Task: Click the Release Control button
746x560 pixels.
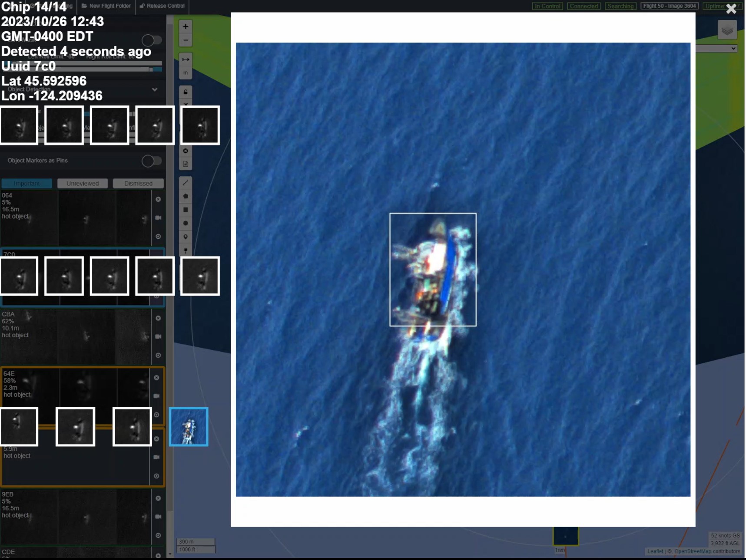Action: (162, 6)
